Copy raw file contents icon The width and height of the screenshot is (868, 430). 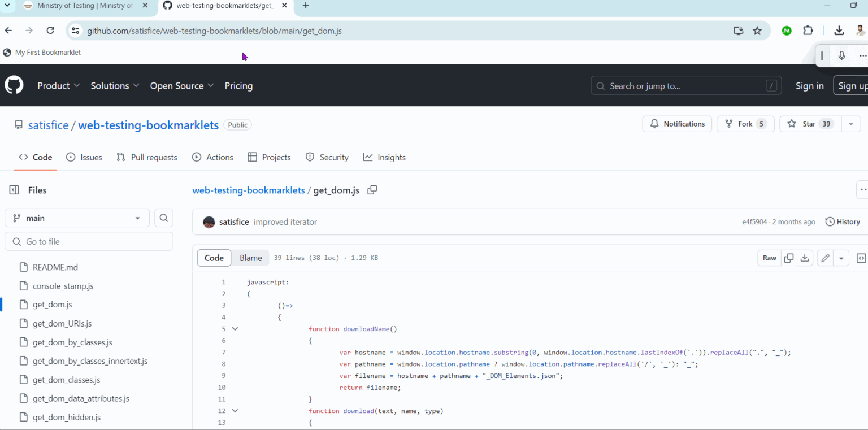789,258
